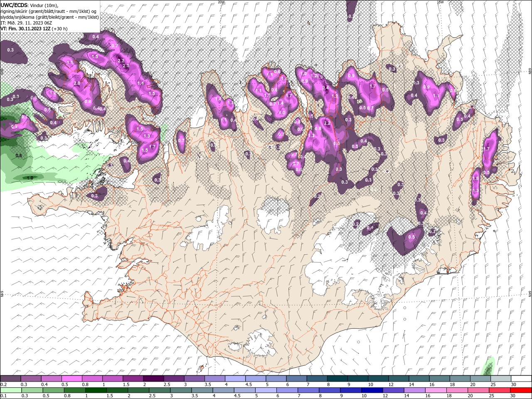Click the rain scale swatch starting at 3.5
This screenshot has width=532, height=399.
coord(202,390)
